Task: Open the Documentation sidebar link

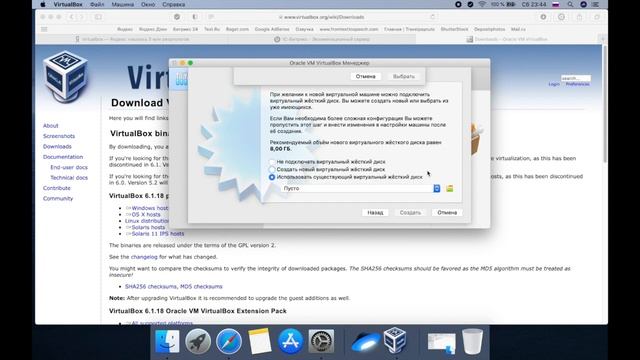Action: tap(63, 157)
